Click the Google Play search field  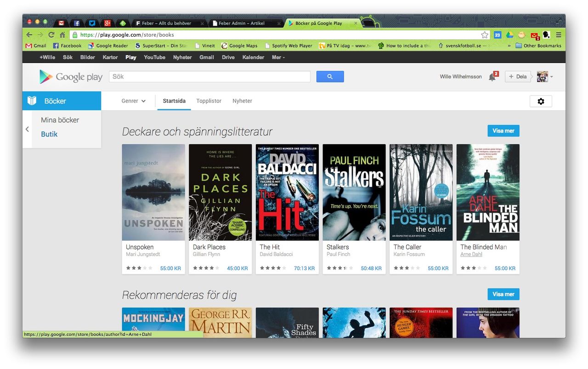[209, 77]
